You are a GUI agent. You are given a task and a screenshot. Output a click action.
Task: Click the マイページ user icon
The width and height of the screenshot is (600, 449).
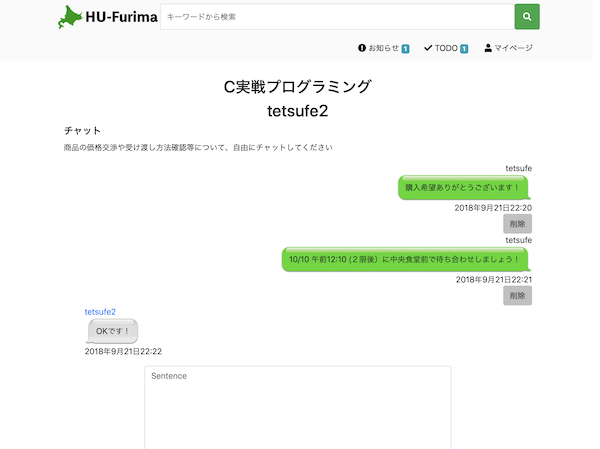(x=488, y=48)
